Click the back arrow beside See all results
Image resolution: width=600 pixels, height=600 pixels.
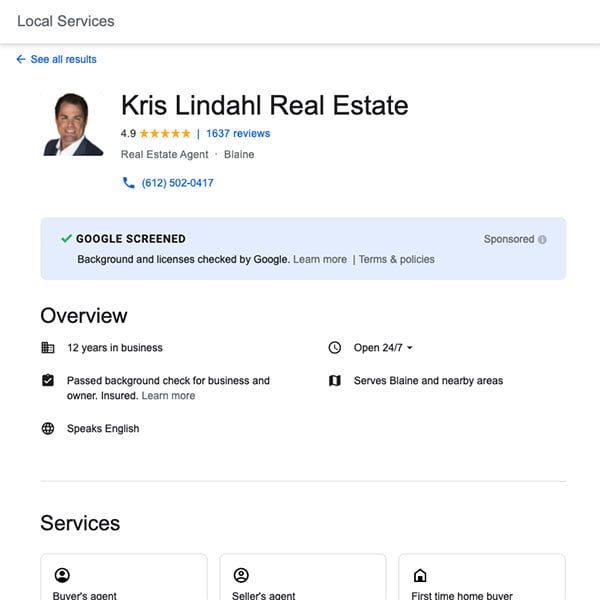pyautogui.click(x=21, y=59)
